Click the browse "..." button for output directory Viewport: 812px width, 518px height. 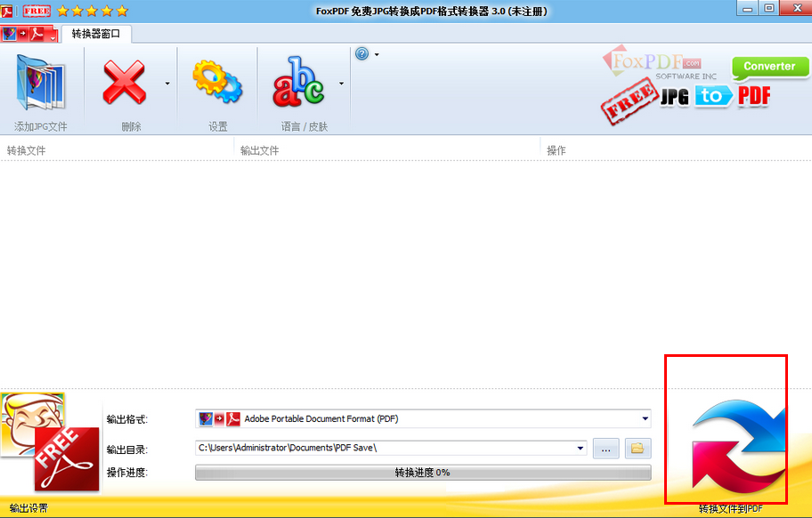pos(606,449)
